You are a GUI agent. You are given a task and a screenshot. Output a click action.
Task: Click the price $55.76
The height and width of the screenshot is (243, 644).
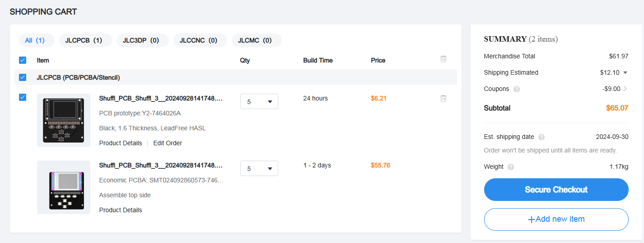point(380,165)
